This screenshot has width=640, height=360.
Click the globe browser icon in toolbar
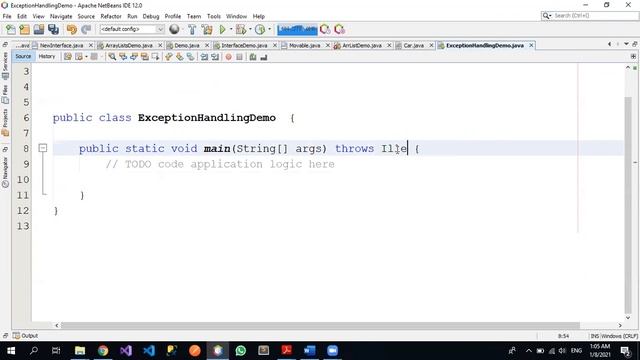(174, 29)
